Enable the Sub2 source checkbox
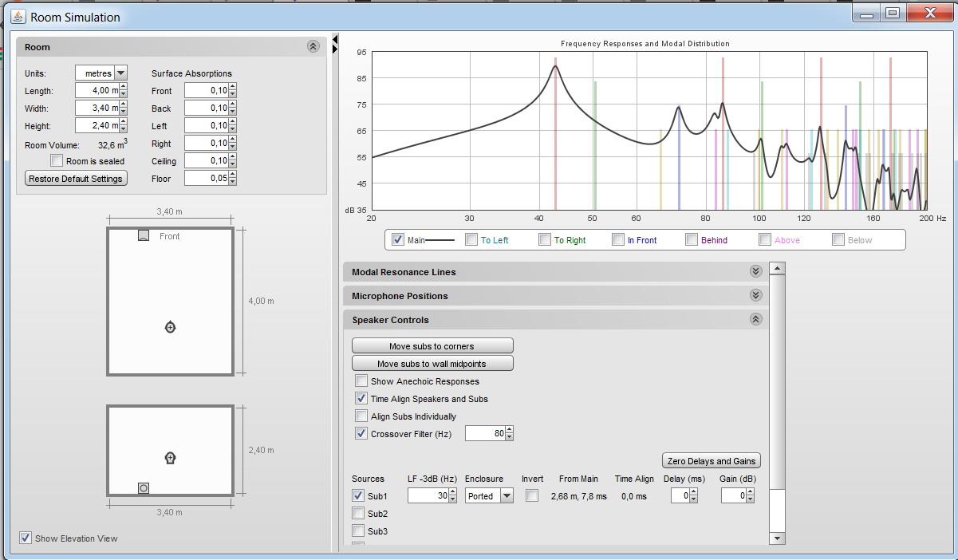Image resolution: width=958 pixels, height=560 pixels. click(x=358, y=514)
